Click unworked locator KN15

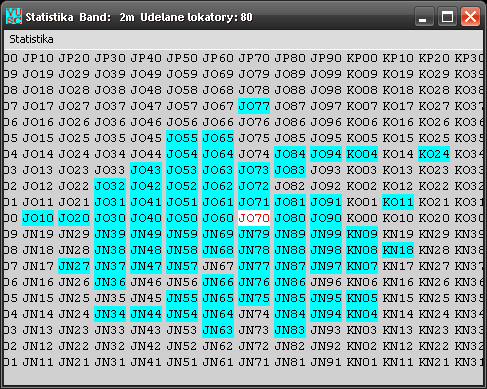pyautogui.click(x=398, y=298)
